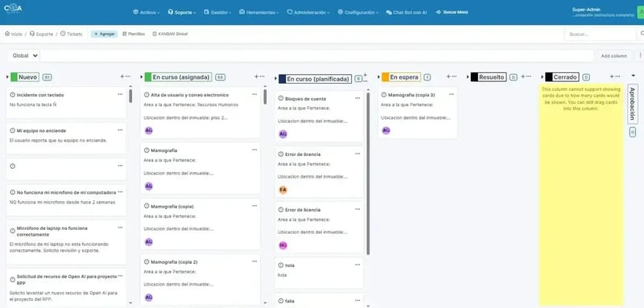Open the Herramientas menu
The height and width of the screenshot is (308, 644).
[x=258, y=13]
